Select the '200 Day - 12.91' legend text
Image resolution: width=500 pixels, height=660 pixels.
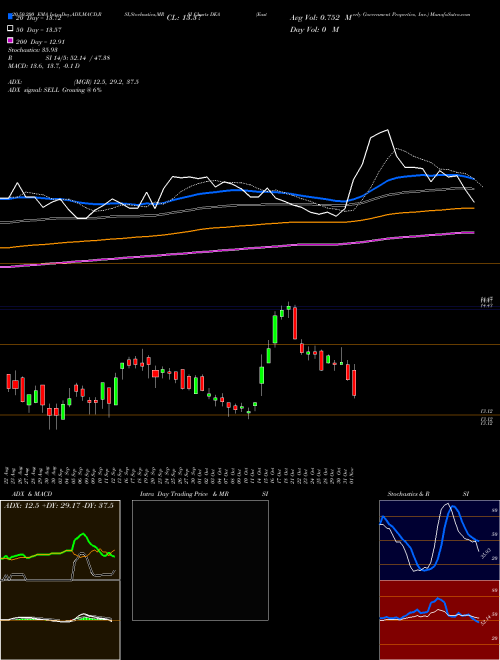(40, 42)
